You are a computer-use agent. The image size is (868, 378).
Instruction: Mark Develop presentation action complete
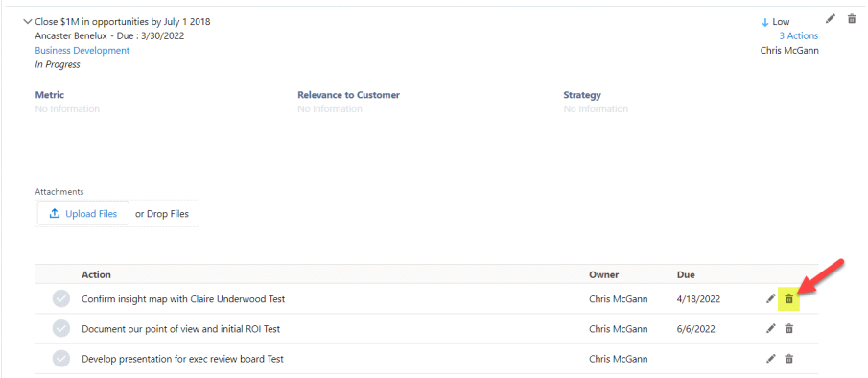tap(60, 359)
